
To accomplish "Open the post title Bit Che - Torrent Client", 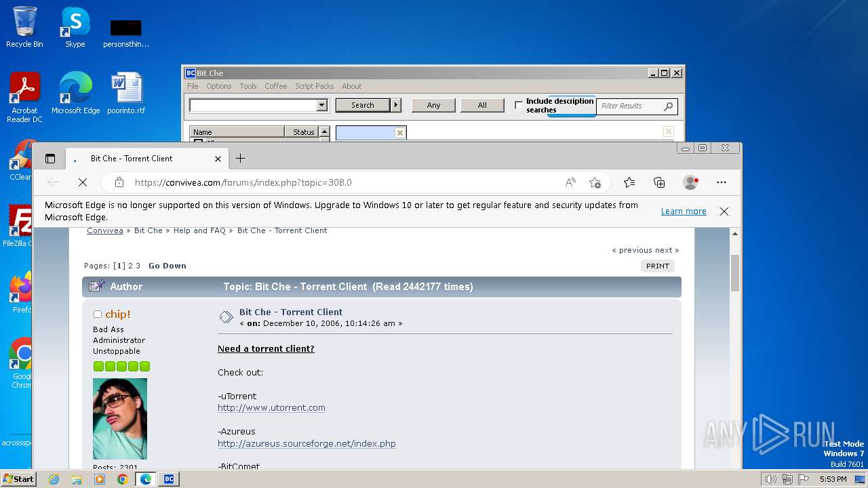I will pyautogui.click(x=291, y=312).
